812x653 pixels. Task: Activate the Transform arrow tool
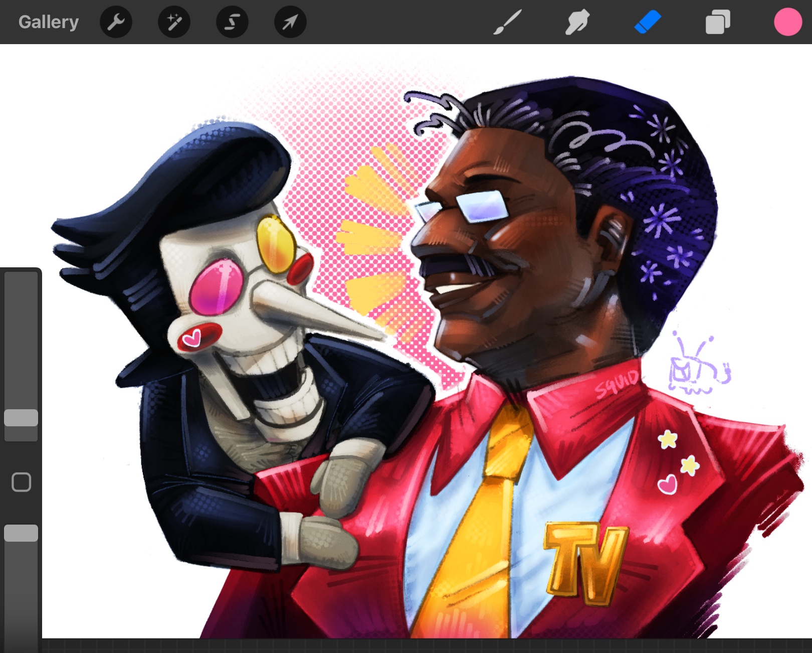pyautogui.click(x=290, y=22)
